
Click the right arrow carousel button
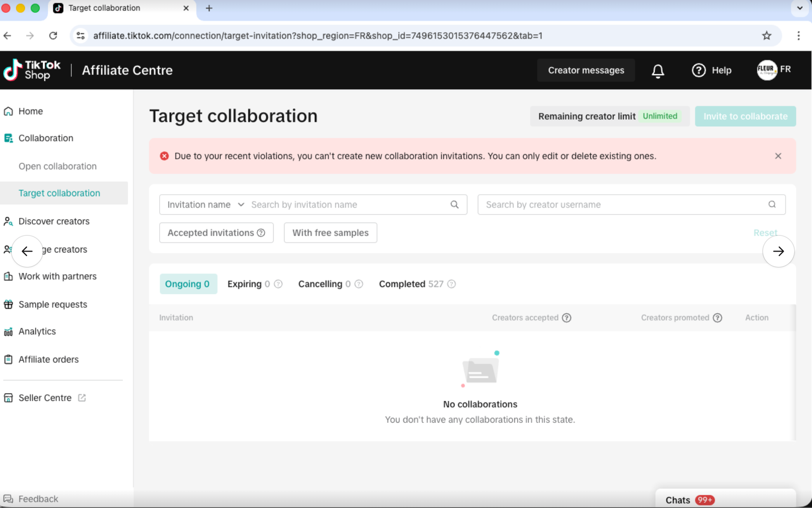coord(778,251)
